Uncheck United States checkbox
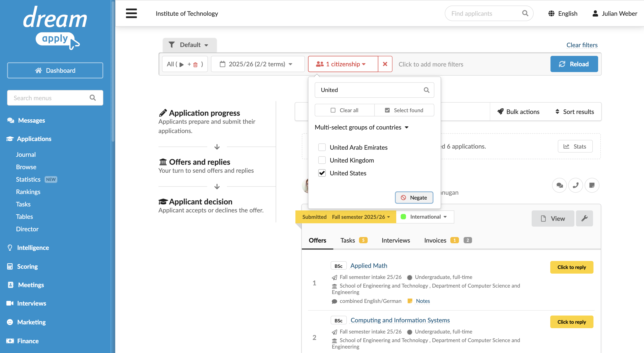Image resolution: width=644 pixels, height=353 pixels. [x=322, y=173]
